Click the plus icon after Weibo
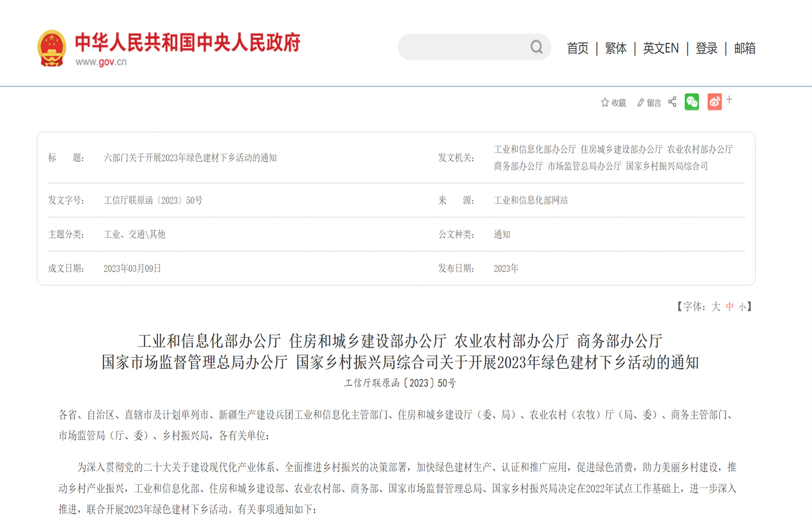 729,100
